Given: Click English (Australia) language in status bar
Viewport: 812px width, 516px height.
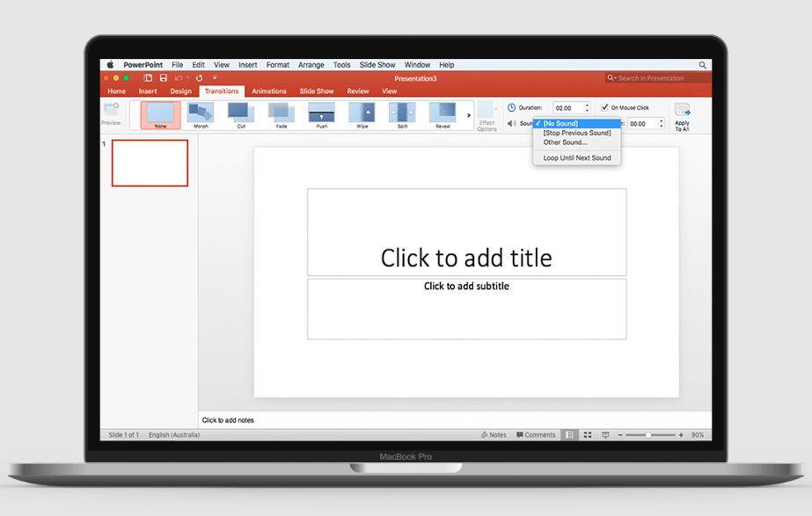Looking at the screenshot, I should (174, 435).
